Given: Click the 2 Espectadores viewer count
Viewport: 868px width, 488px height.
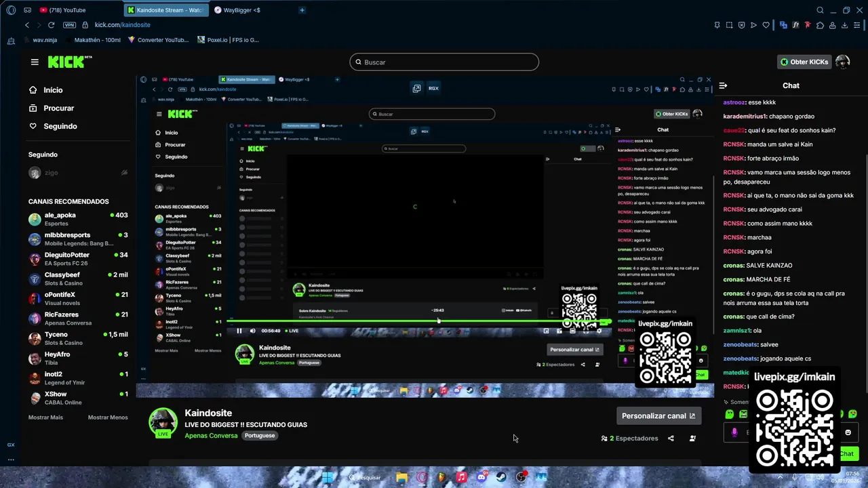Looking at the screenshot, I should 629,439.
